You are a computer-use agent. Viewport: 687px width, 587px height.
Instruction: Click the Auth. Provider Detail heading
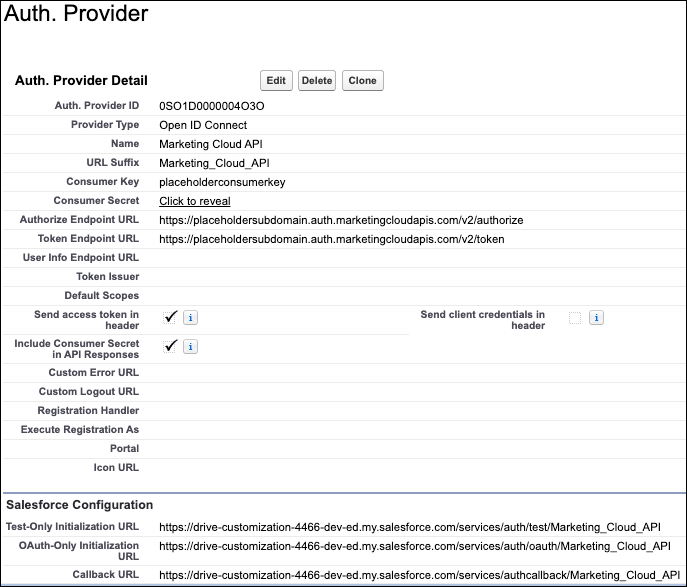coord(81,81)
